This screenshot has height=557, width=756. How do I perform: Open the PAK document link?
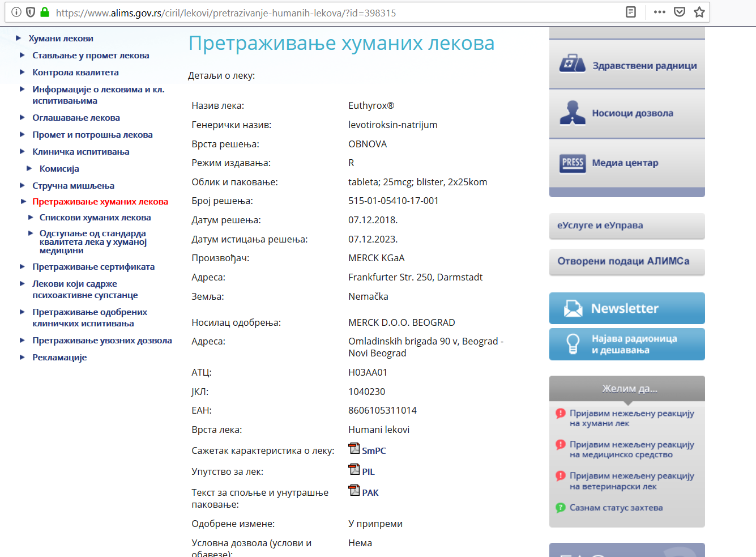(370, 493)
